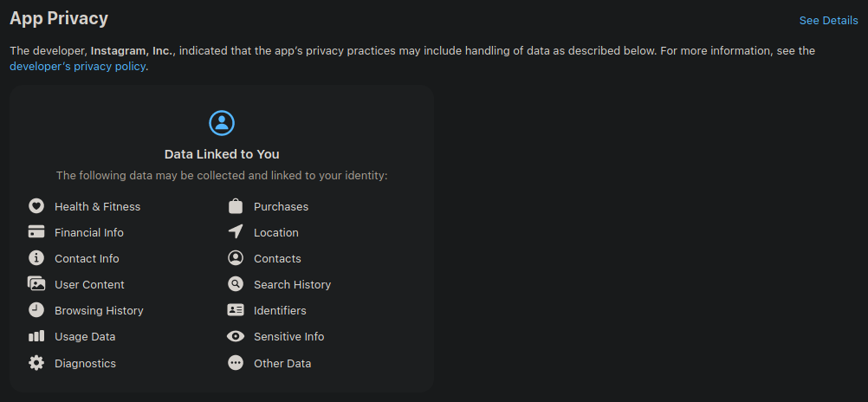Click the App Privacy heading

pos(59,18)
